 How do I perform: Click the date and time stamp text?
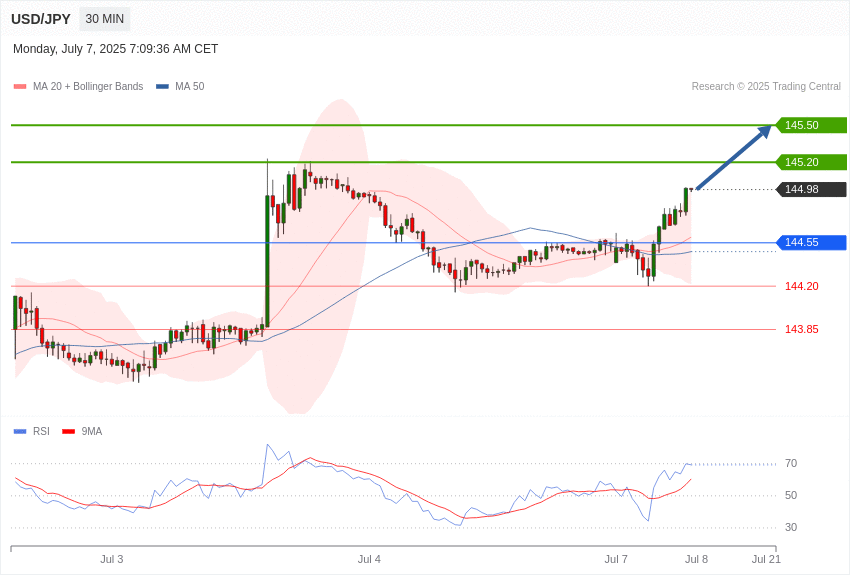point(115,49)
